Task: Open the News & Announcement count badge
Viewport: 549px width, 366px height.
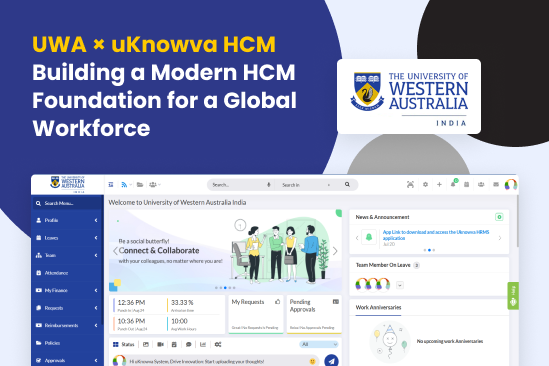Action: click(x=499, y=217)
